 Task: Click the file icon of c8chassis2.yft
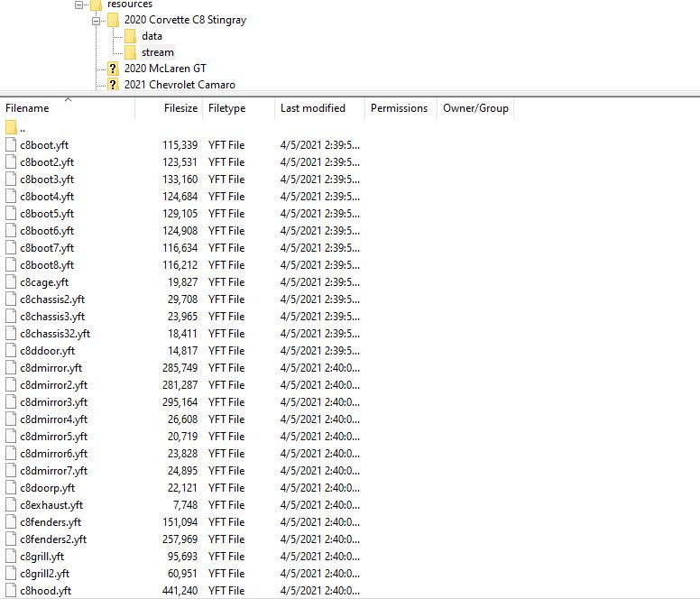[11, 299]
